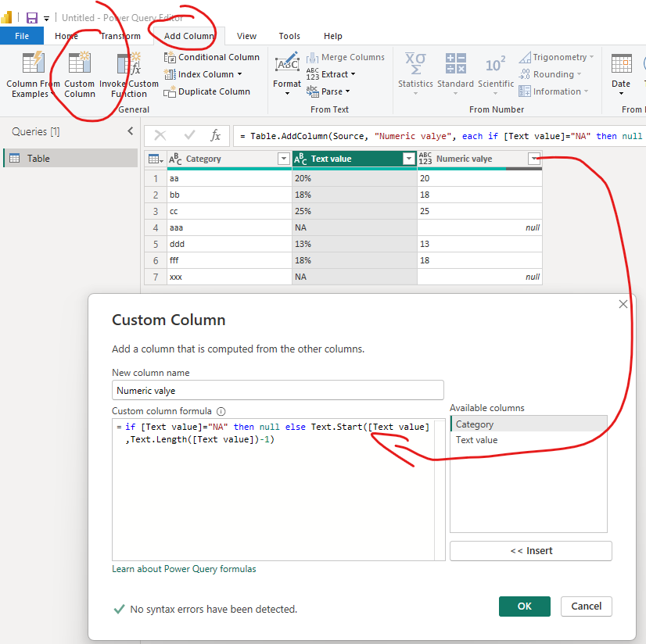The height and width of the screenshot is (644, 646).
Task: Open Text value column filter dropdown
Action: pos(409,159)
